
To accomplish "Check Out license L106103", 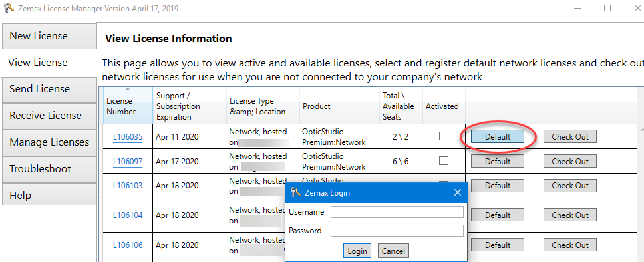I will coord(570,186).
